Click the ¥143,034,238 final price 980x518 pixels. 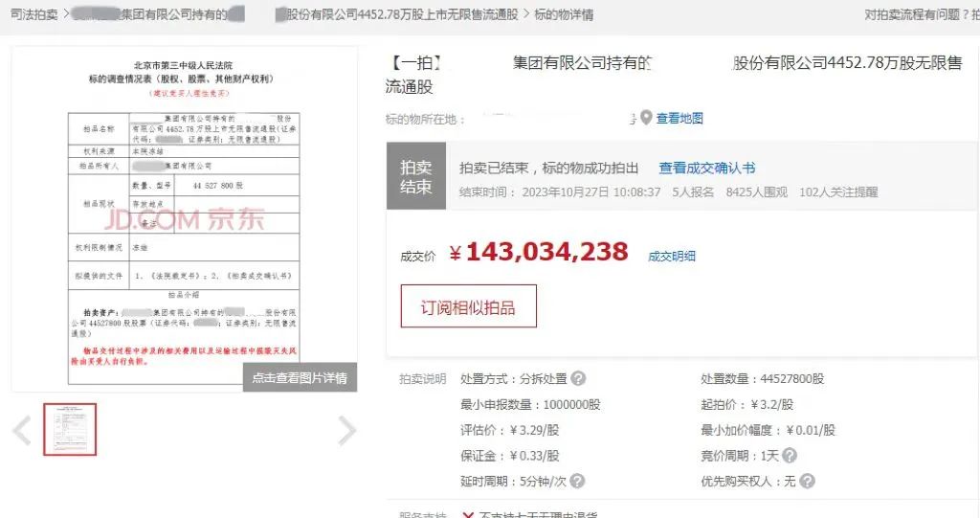[539, 253]
